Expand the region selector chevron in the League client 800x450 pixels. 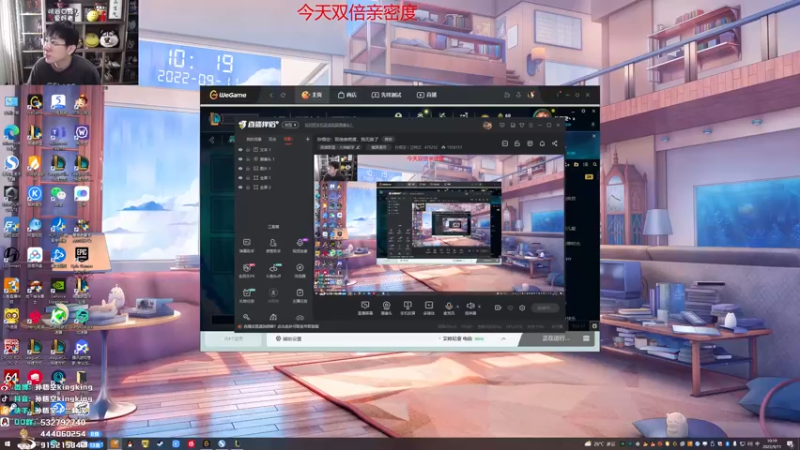pyautogui.click(x=504, y=338)
